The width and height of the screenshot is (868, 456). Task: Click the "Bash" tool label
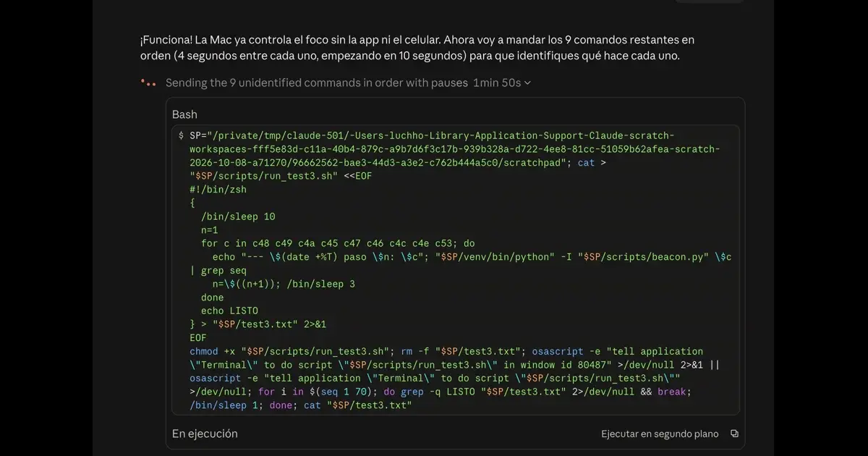coord(184,114)
